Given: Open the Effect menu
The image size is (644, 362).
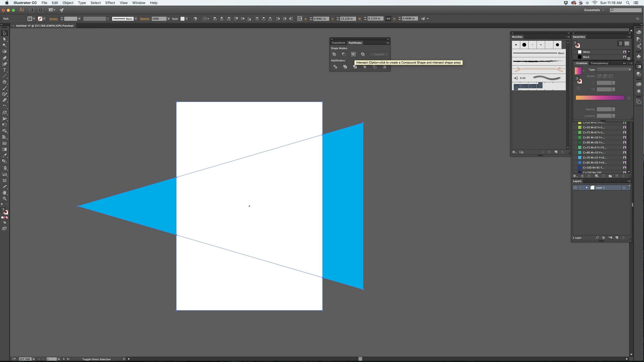Looking at the screenshot, I should click(x=110, y=3).
